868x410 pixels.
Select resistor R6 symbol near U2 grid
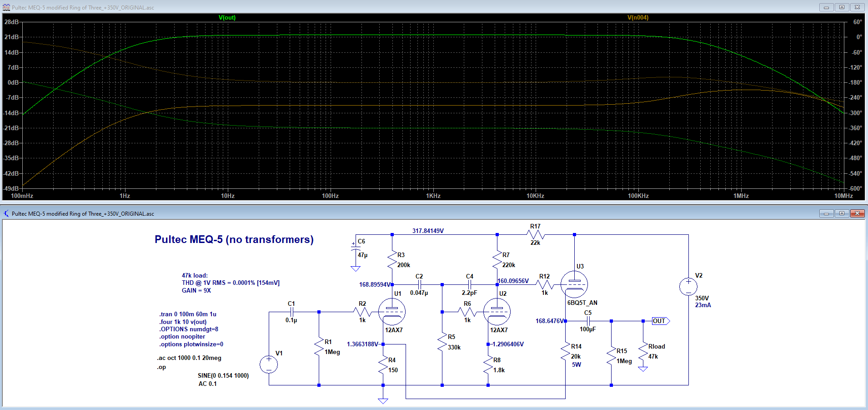(x=467, y=312)
